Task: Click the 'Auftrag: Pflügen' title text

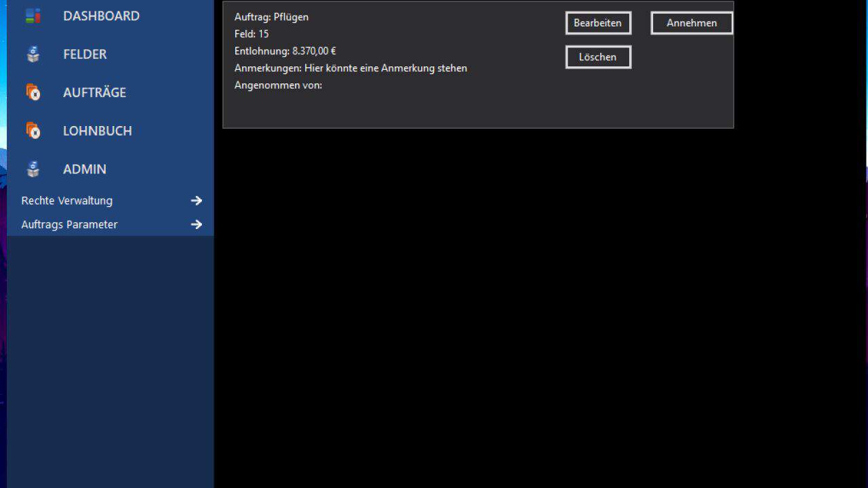Action: [271, 17]
